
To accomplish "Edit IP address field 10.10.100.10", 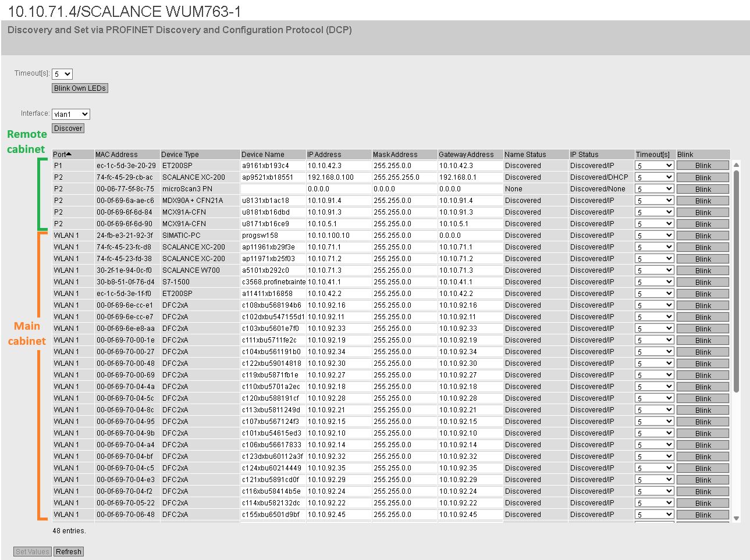I will click(339, 236).
